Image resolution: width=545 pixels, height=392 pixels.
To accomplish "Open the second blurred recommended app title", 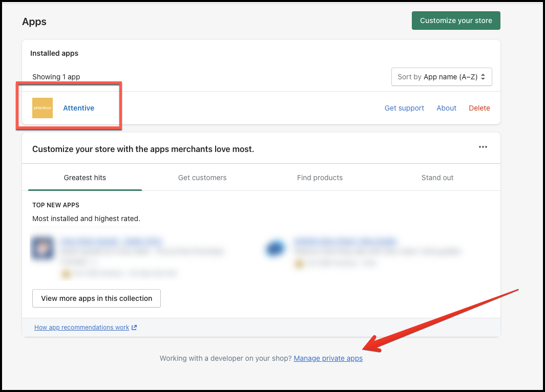I will tap(345, 241).
